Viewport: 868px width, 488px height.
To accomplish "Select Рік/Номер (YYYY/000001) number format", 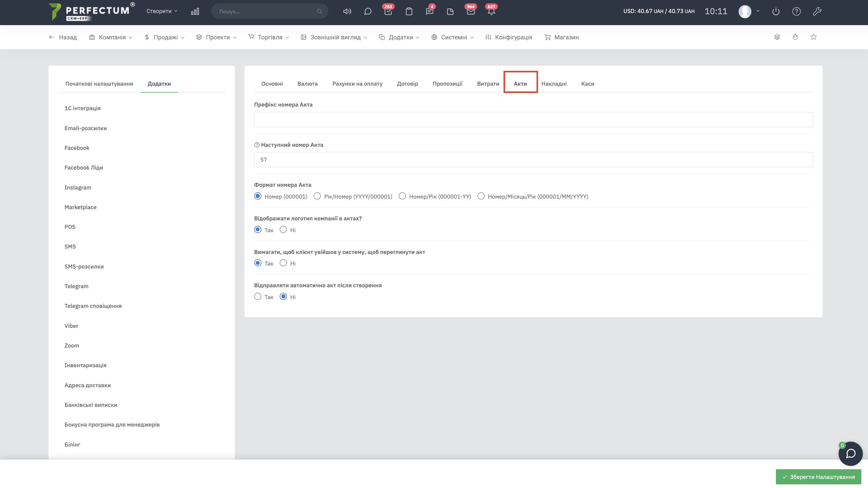I will 317,196.
